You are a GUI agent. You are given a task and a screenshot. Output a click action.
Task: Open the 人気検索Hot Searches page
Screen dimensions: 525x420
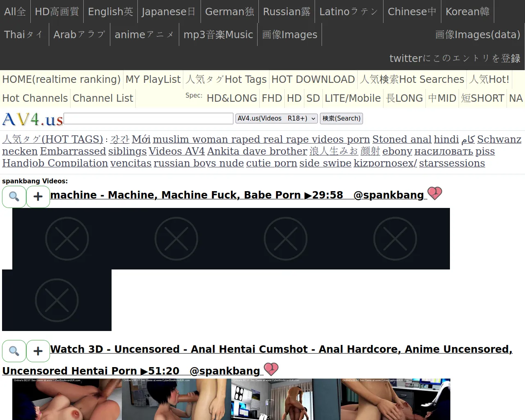coord(412,80)
